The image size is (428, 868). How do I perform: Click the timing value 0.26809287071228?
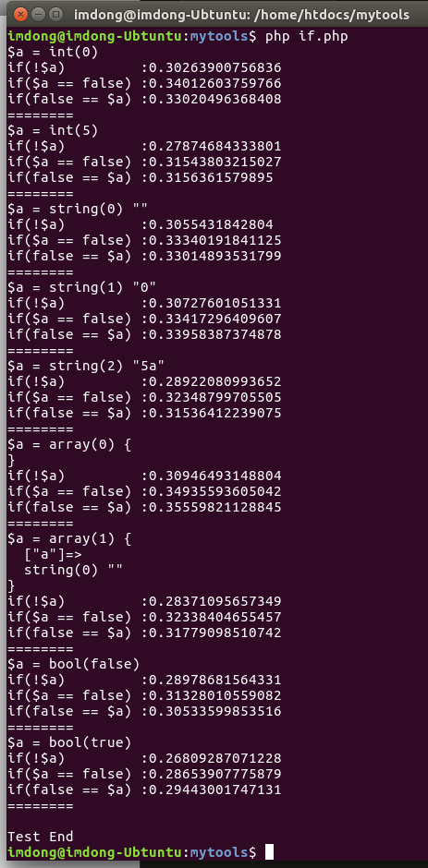[x=215, y=758]
